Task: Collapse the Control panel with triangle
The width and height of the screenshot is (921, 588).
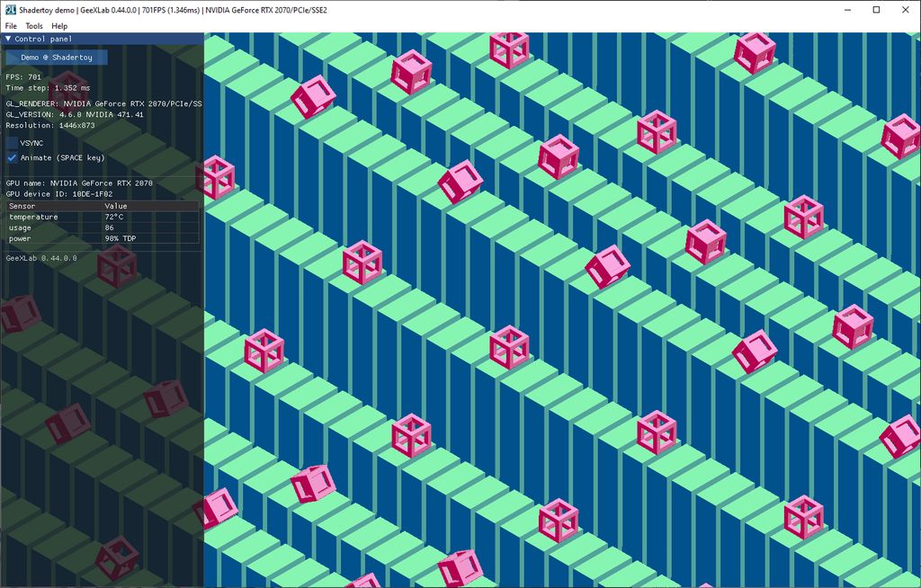Action: pyautogui.click(x=8, y=39)
